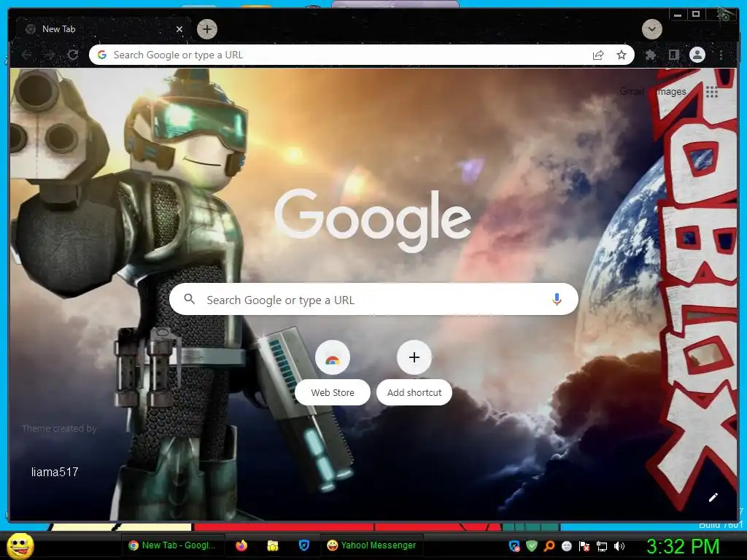
Task: Click the magnifier icon in the search box
Action: click(x=189, y=299)
